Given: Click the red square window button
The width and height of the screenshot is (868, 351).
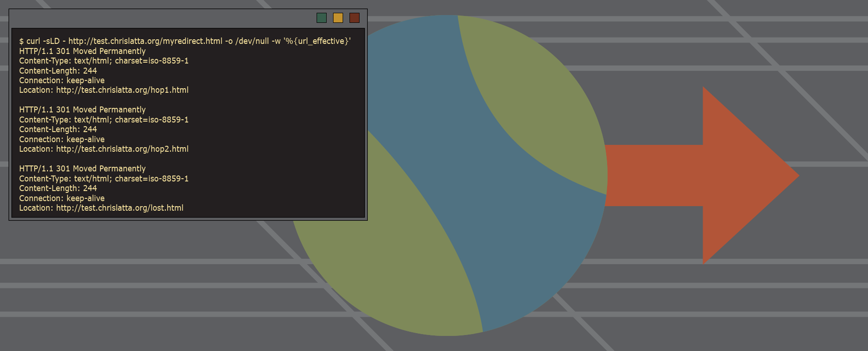Looking at the screenshot, I should (355, 18).
